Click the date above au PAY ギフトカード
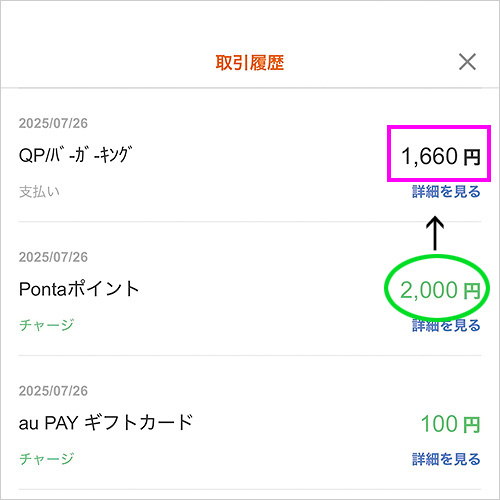This screenshot has height=500, width=500. coord(53,391)
